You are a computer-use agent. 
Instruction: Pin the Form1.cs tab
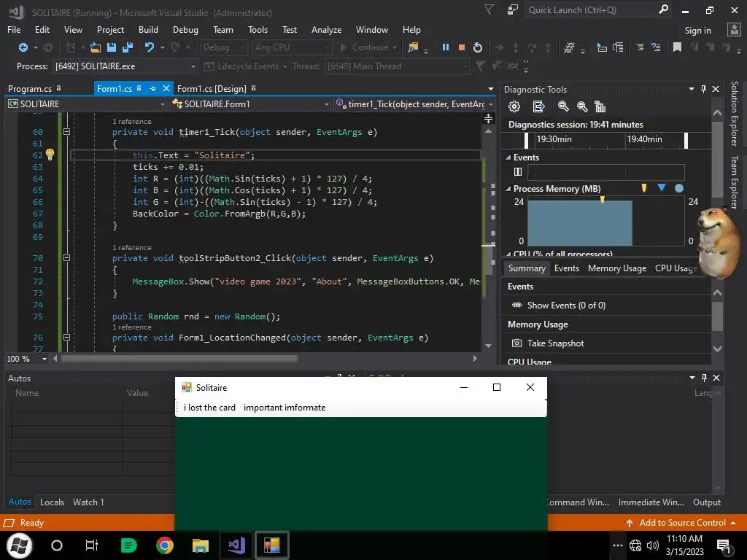[x=153, y=88]
